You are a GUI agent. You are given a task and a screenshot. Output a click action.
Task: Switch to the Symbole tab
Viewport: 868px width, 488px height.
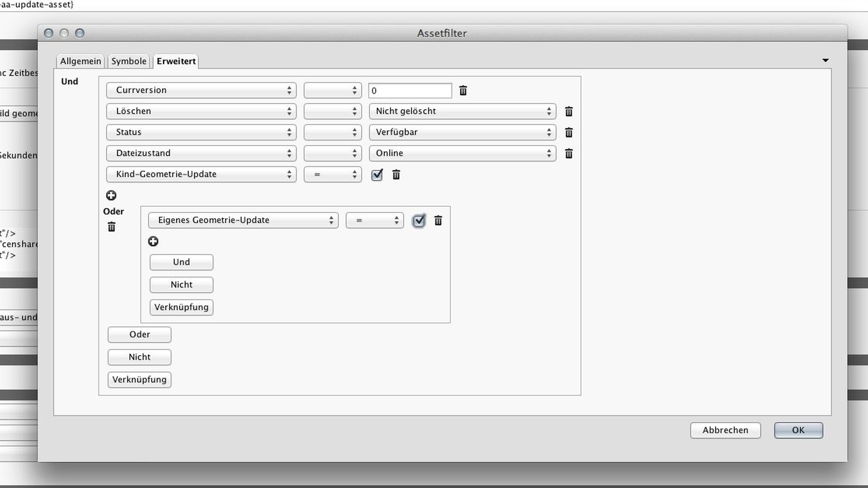pyautogui.click(x=128, y=61)
